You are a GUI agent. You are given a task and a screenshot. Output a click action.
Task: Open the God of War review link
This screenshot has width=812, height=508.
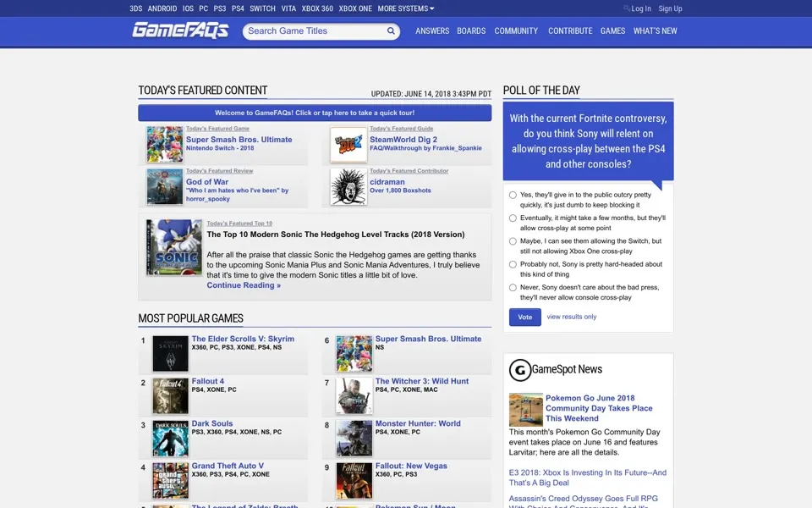pyautogui.click(x=207, y=182)
